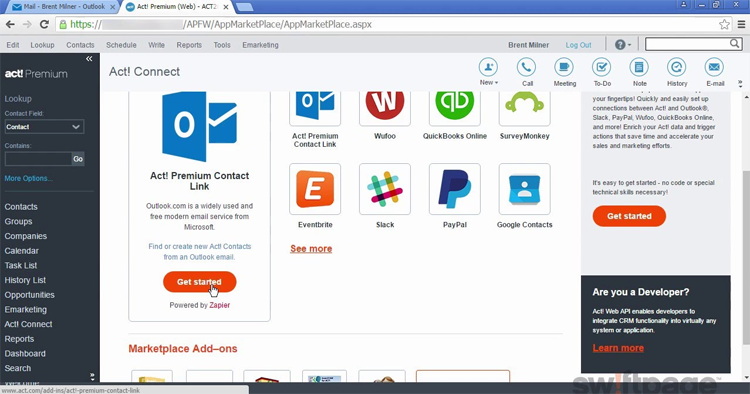Click the large Outlook logo in featured card
The height and width of the screenshot is (394, 750).
(199, 126)
